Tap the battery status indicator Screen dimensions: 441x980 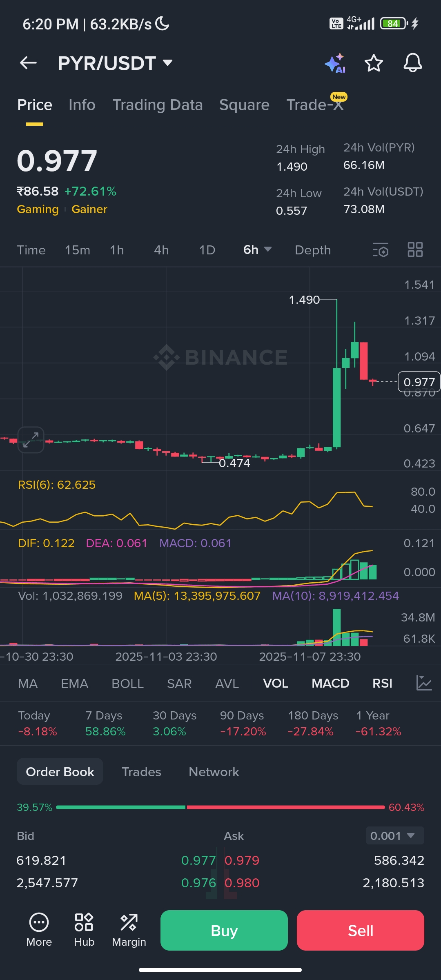394,24
